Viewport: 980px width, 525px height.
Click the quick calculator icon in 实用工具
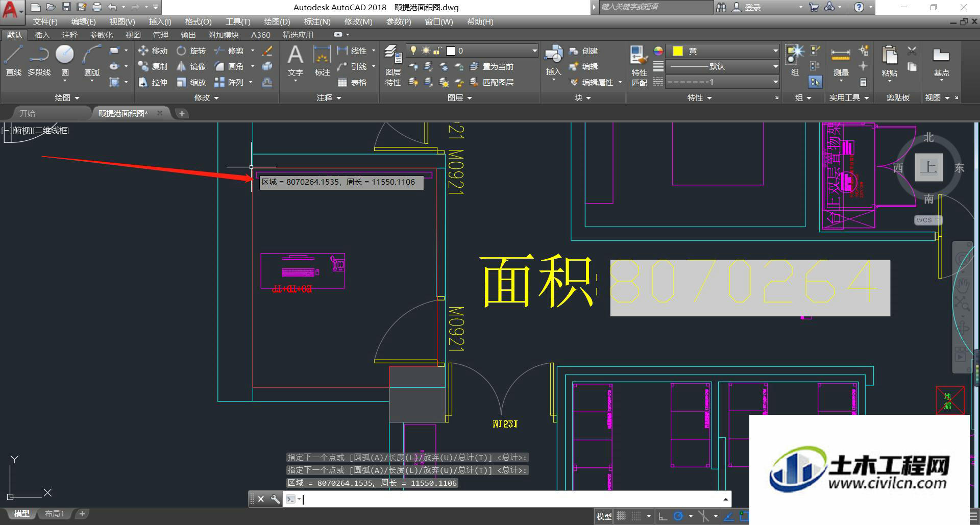(x=863, y=82)
